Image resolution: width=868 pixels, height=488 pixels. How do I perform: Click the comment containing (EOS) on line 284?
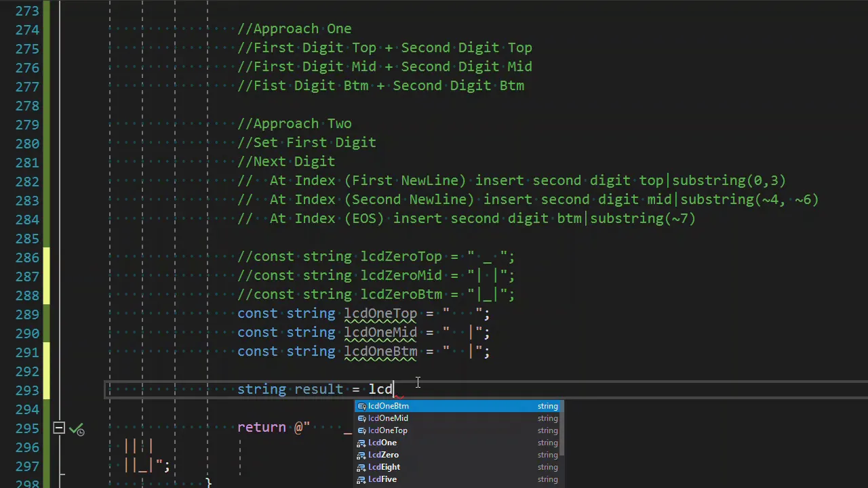point(467,219)
